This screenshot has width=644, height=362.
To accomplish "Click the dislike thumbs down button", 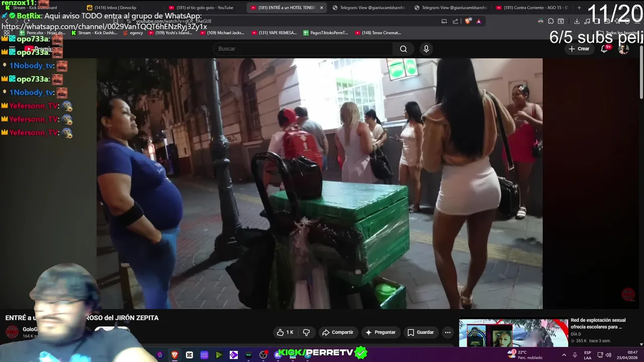I will click(306, 332).
